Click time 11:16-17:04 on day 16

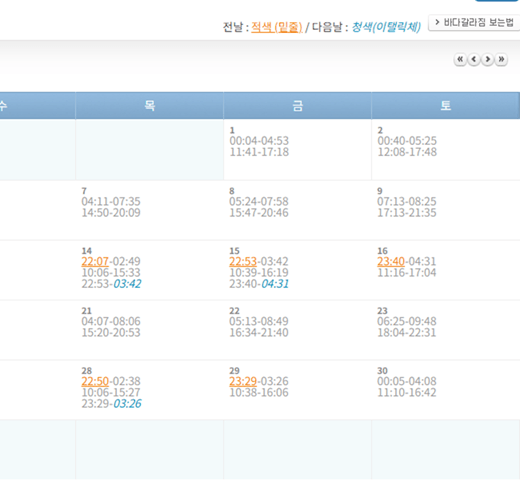[407, 273]
